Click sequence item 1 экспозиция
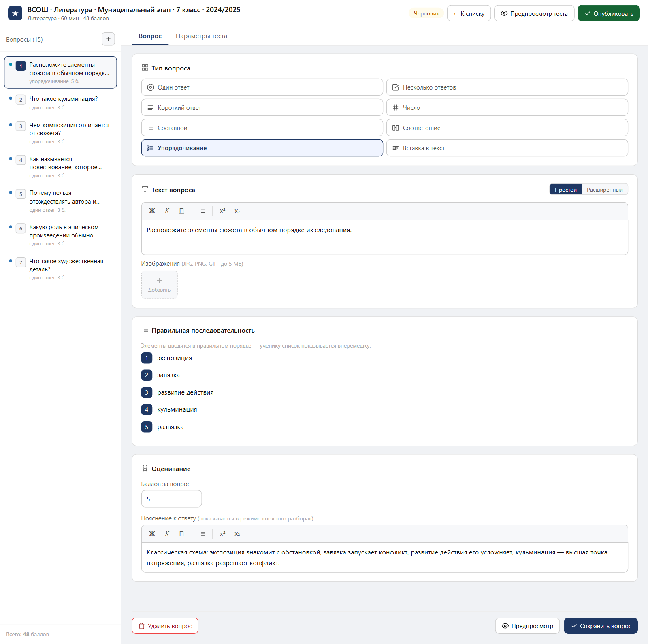This screenshot has height=644, width=648. (175, 358)
